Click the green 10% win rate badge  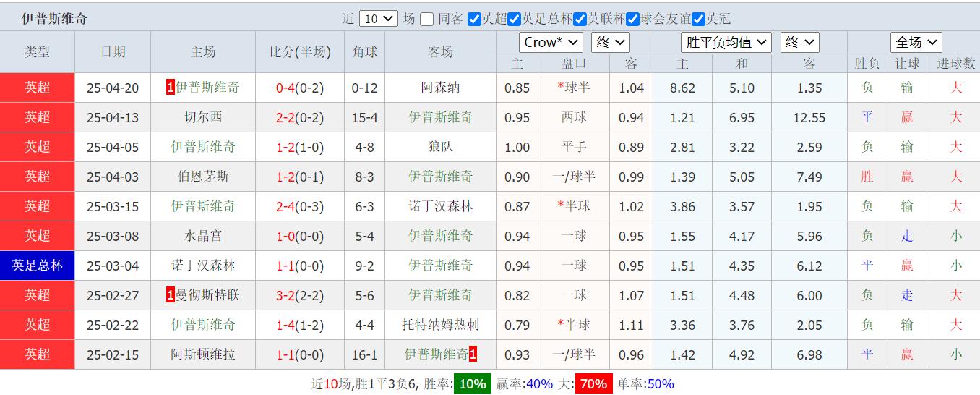[472, 384]
